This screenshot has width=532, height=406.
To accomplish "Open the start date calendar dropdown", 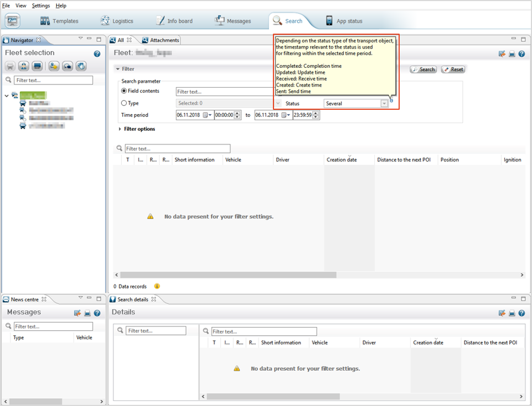I will pyautogui.click(x=207, y=115).
